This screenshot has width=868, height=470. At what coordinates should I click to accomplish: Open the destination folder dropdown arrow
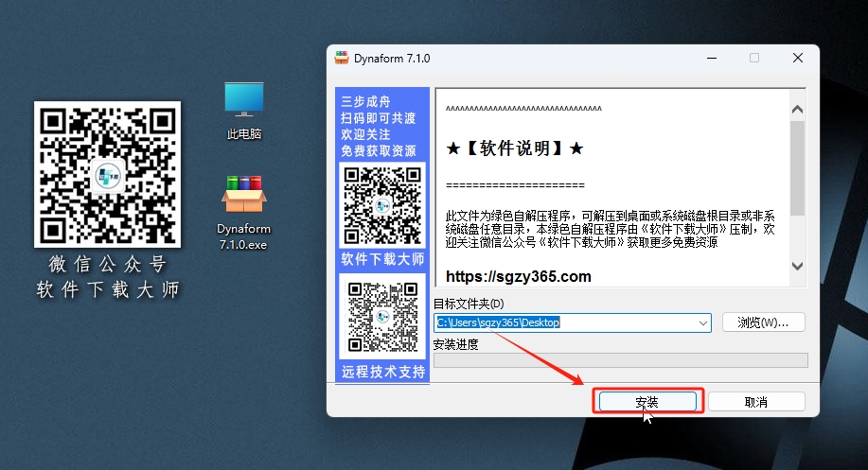pyautogui.click(x=703, y=322)
